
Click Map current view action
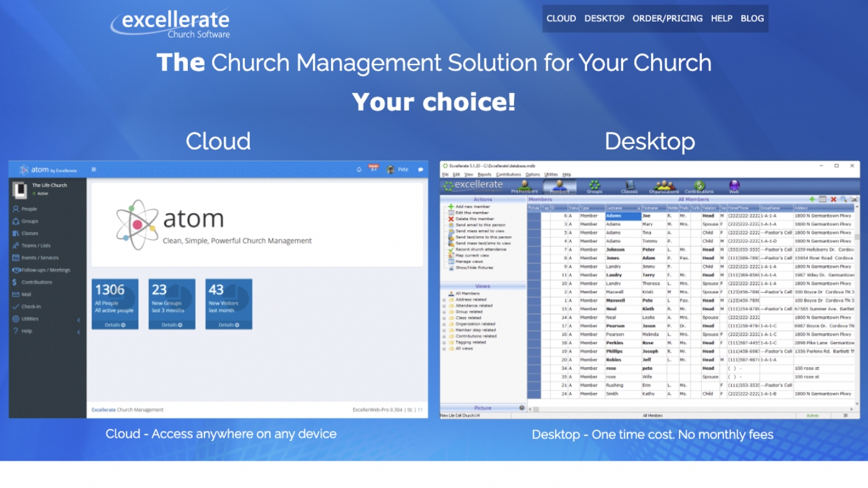tap(468, 255)
